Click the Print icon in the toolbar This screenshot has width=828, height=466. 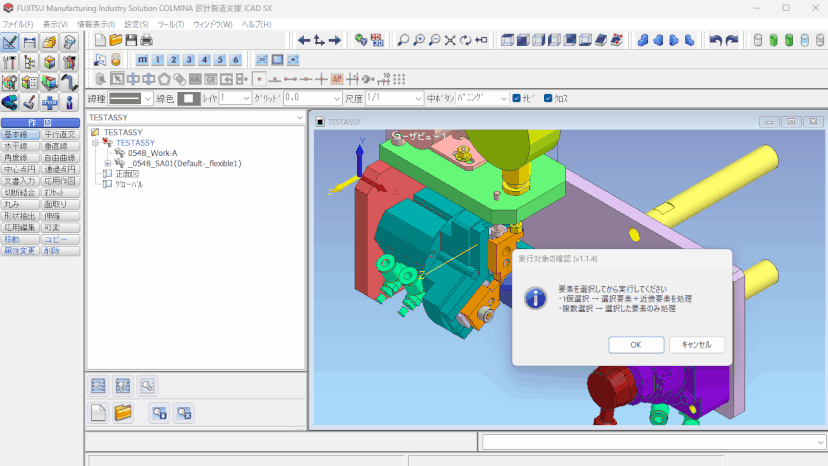tap(146, 40)
